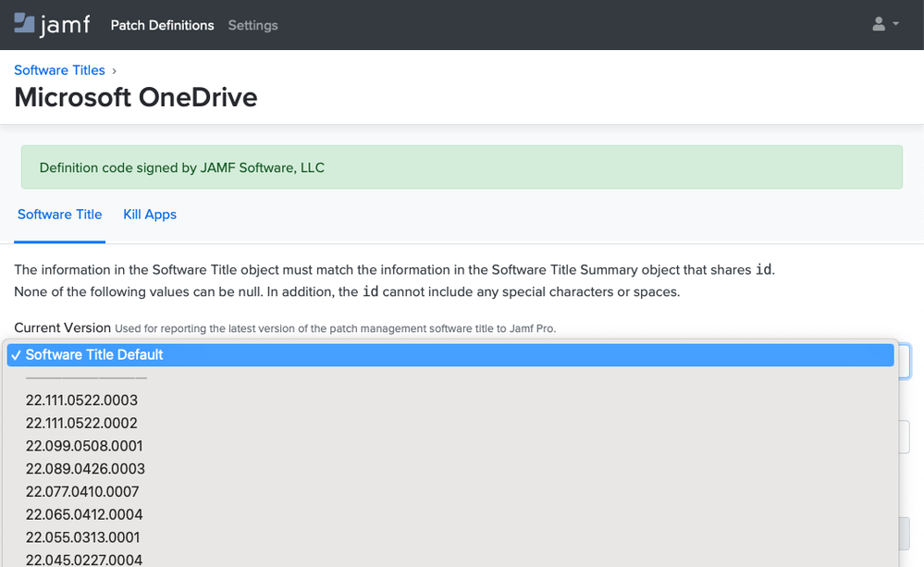Image resolution: width=924 pixels, height=567 pixels.
Task: Choose version 22.045.0227.0004
Action: click(450, 559)
